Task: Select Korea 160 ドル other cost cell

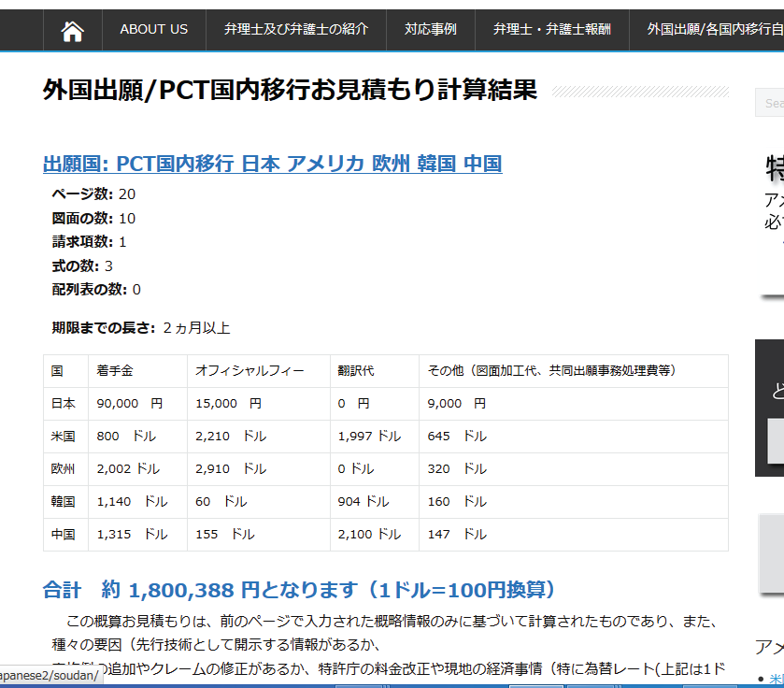Action: point(574,501)
